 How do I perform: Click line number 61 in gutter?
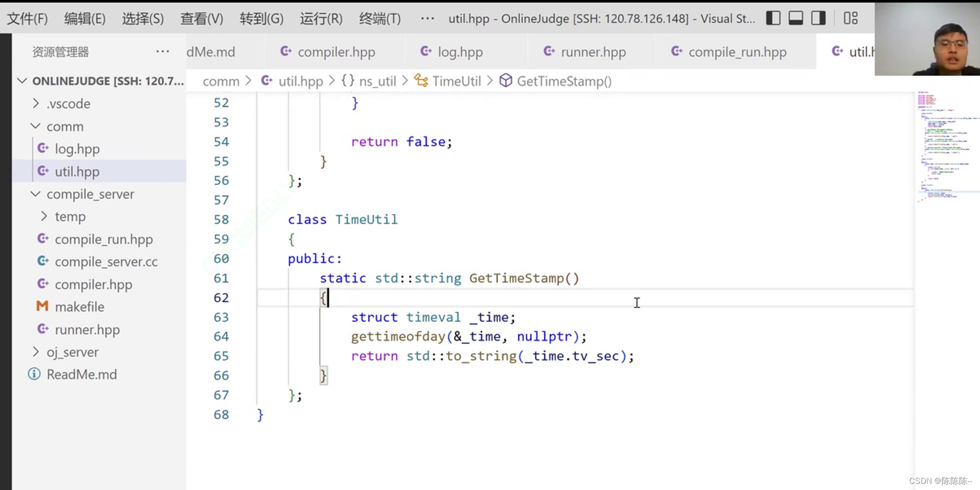tap(221, 278)
